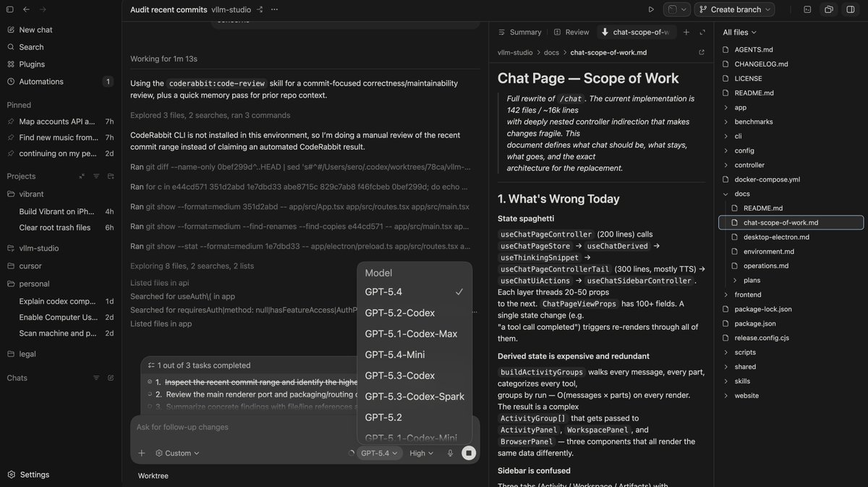Select GPT-5.2 model in list
The height and width of the screenshot is (487, 868).
[414, 418]
